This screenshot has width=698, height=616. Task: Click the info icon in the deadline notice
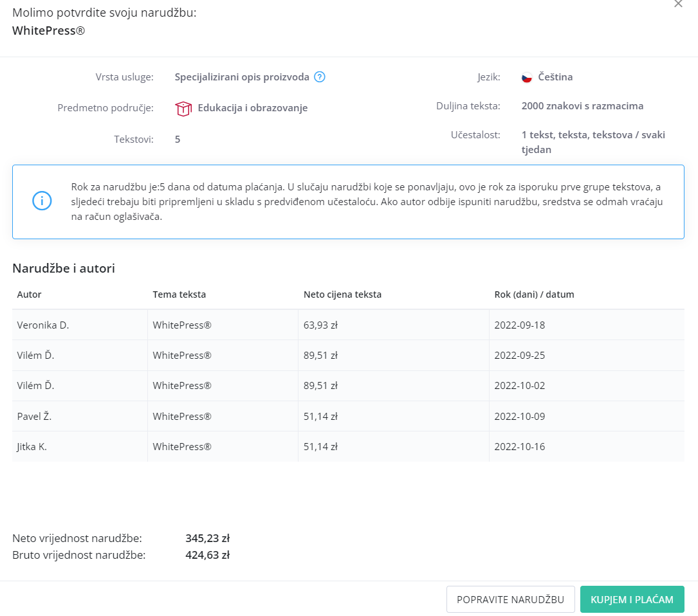(x=42, y=201)
